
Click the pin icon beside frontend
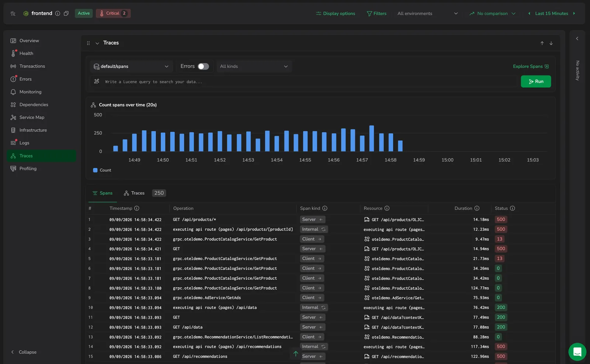[13, 13]
